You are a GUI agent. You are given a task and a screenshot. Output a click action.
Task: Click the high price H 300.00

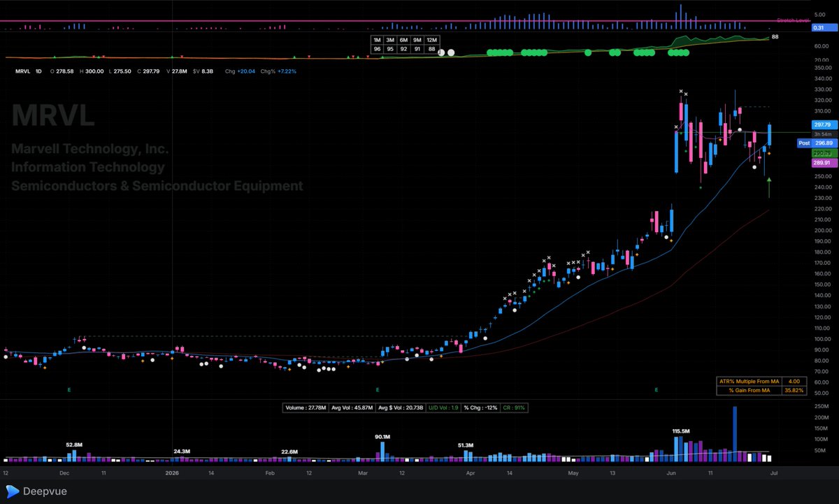click(x=92, y=71)
